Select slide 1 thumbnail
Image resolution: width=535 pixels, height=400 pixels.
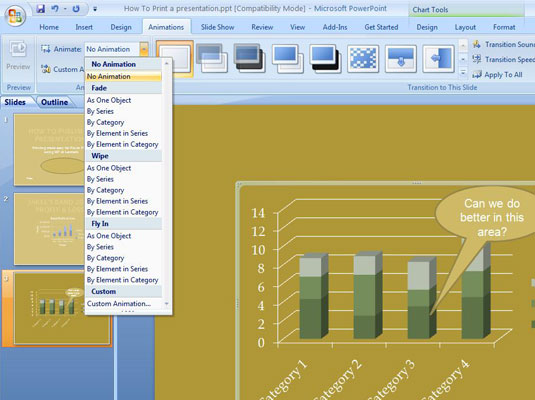(49, 149)
